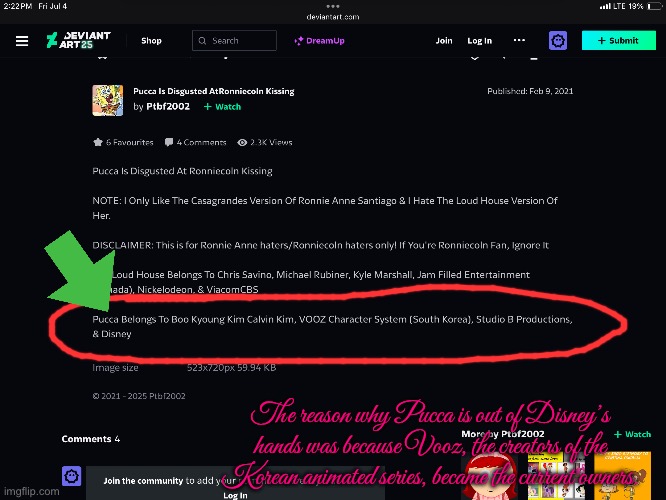Click the 'Comments 4' heading
Image resolution: width=666 pixels, height=500 pixels.
[x=91, y=439]
